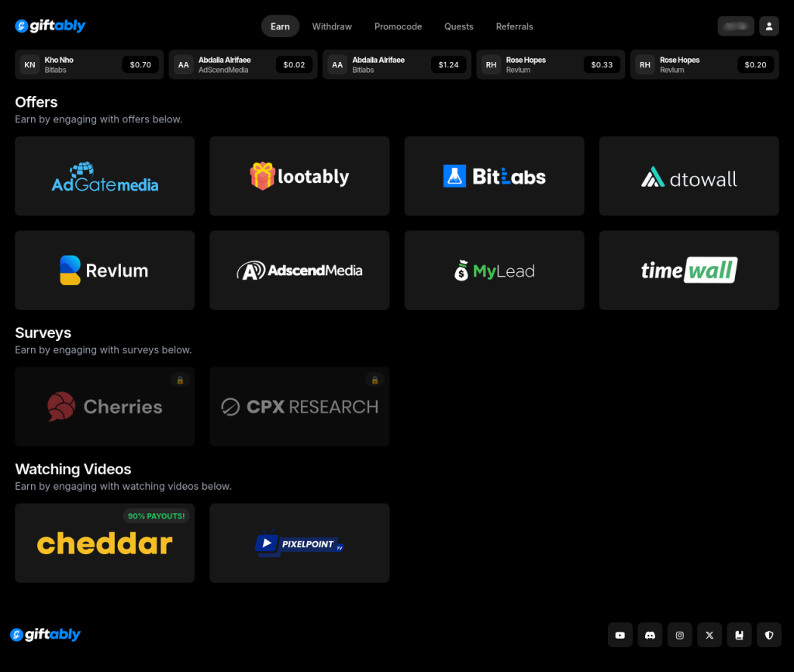Click 'Earn by engaging with watching videos below.'
The height and width of the screenshot is (672, 794).
tap(123, 486)
